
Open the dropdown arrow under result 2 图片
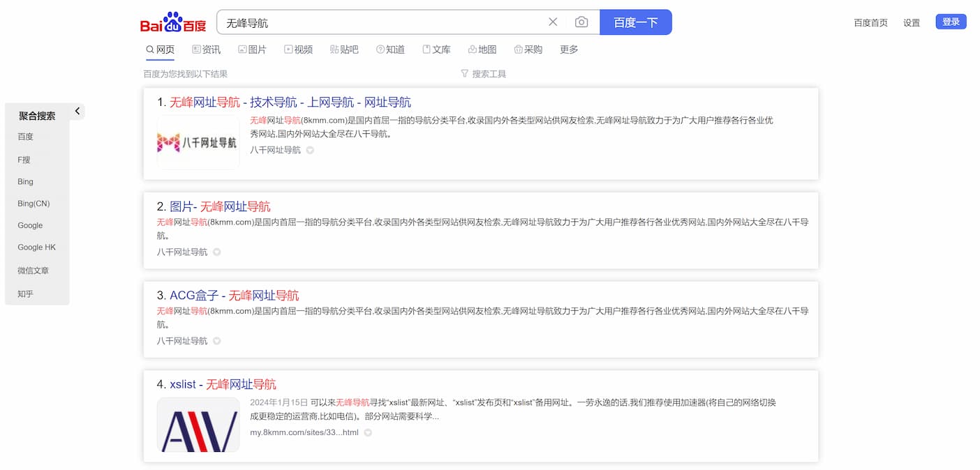[x=216, y=252]
